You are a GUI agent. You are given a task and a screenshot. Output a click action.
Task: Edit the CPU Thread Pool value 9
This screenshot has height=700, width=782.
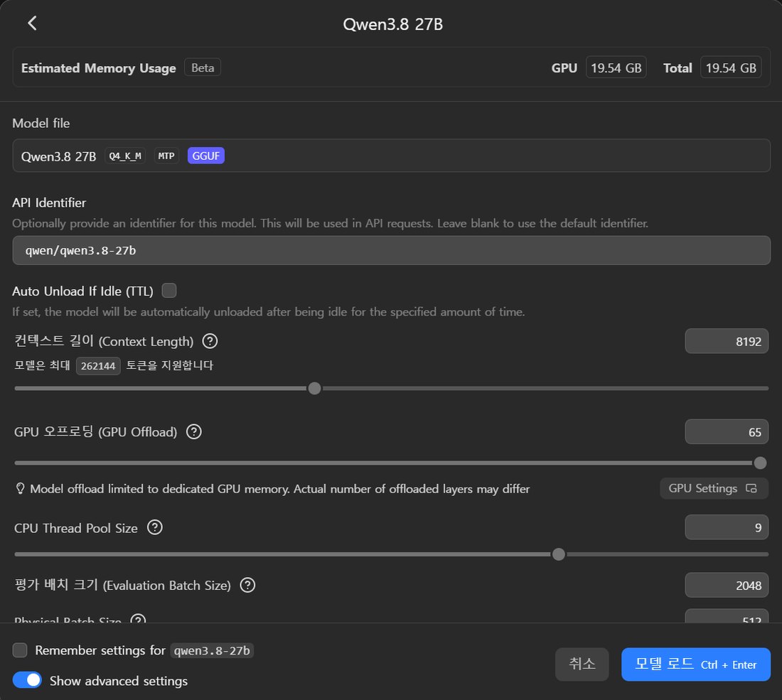point(727,527)
